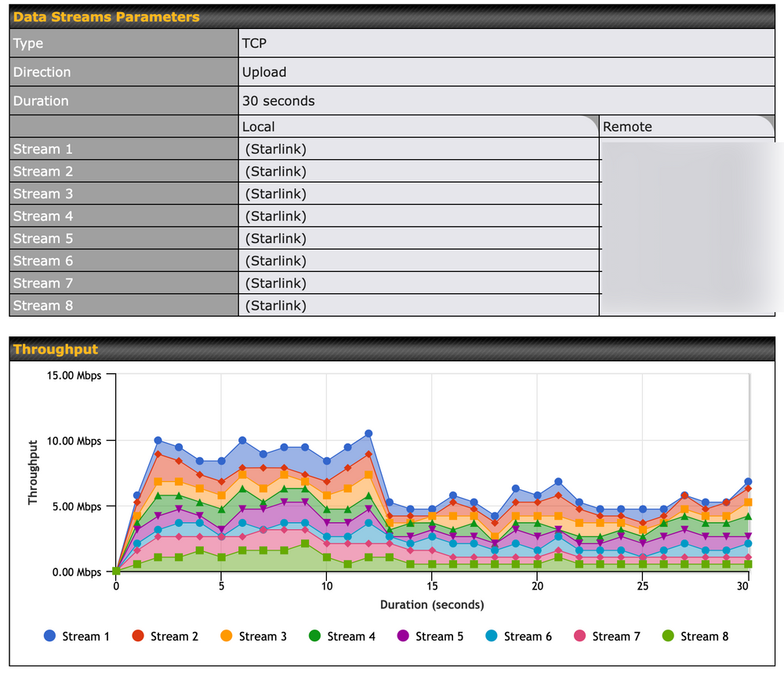Click the purple Stream 5 legend marker
Screen dimensions: 784x675
[401, 636]
